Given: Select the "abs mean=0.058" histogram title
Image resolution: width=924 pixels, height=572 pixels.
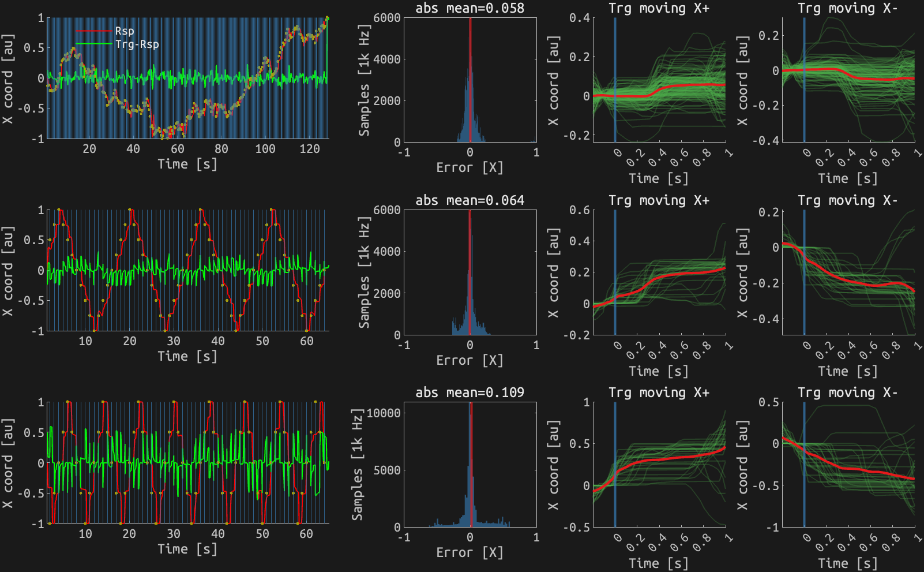Looking at the screenshot, I should tap(469, 8).
